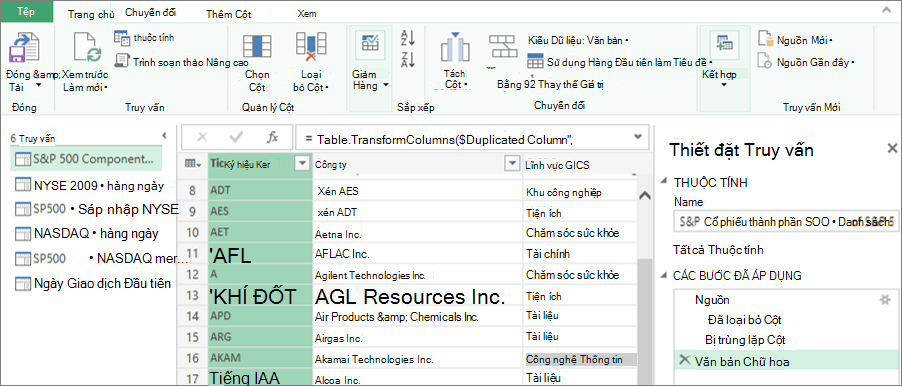Click the Loại bỏ Cột remove columns icon
902x386 pixels.
pos(311,47)
